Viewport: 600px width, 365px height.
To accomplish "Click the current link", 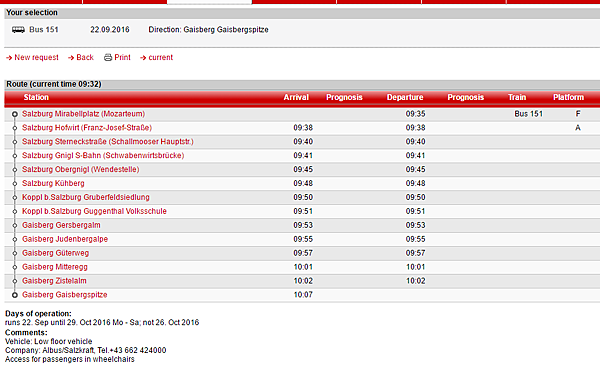I will [x=160, y=57].
